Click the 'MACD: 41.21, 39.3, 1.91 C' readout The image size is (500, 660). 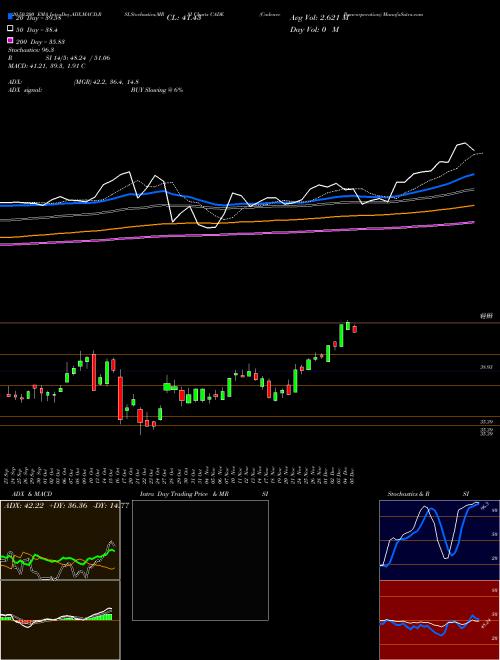click(46, 66)
